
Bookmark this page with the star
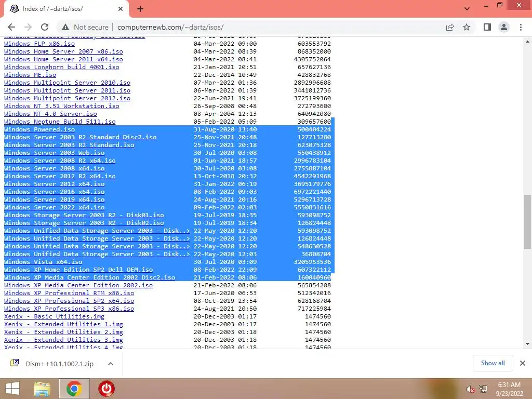[x=467, y=27]
